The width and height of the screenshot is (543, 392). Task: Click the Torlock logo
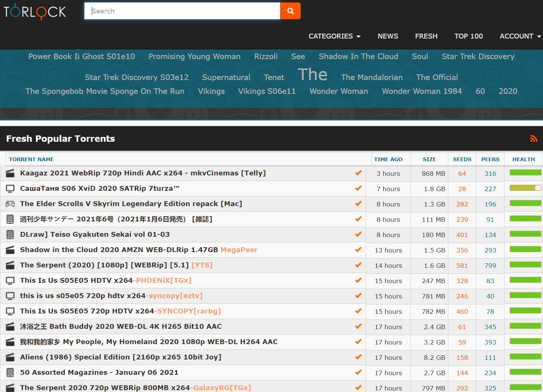35,11
